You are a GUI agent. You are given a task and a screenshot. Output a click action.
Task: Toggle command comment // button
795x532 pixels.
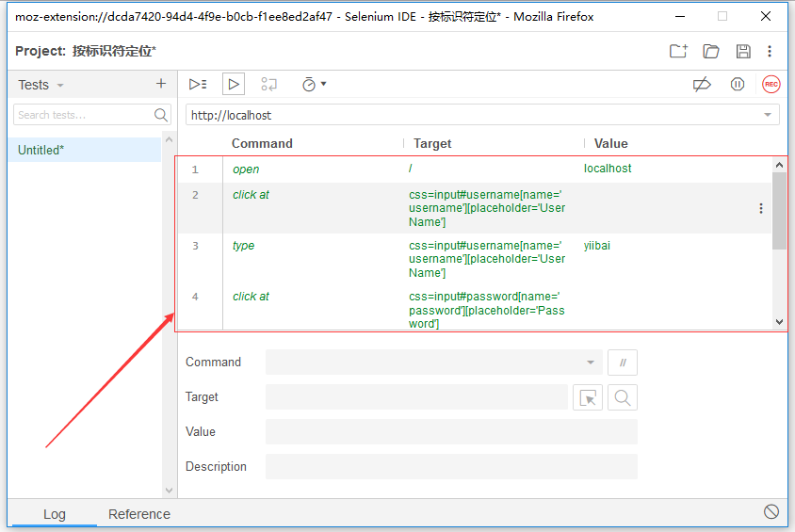click(x=622, y=363)
